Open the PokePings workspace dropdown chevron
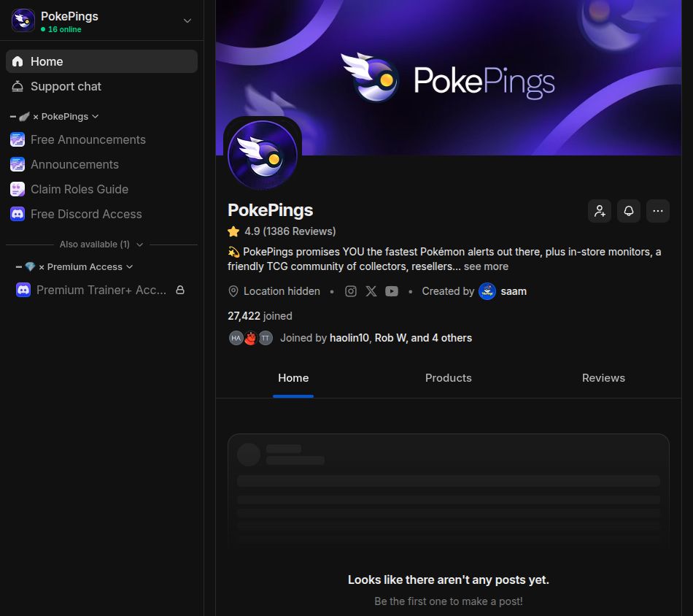This screenshot has height=616, width=693. coord(187,20)
